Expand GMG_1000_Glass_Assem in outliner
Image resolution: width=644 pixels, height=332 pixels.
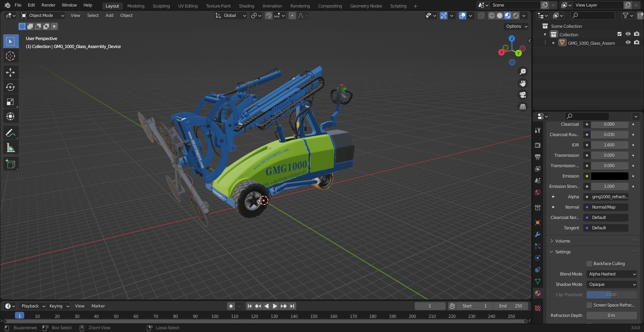[x=553, y=43]
